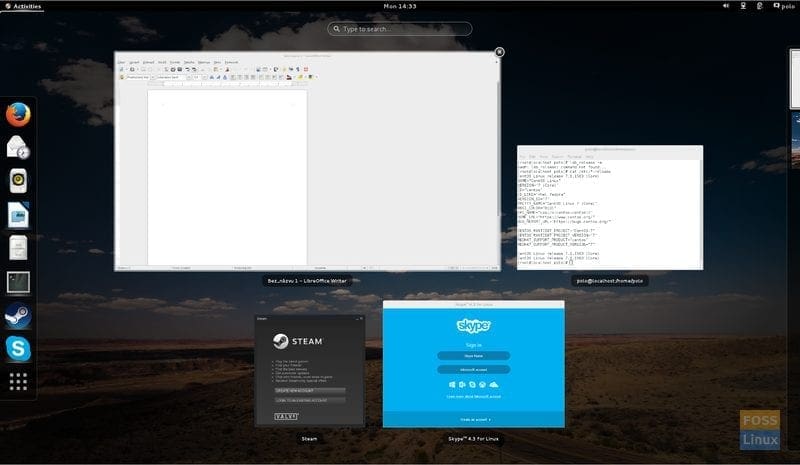The image size is (800, 465).
Task: Launch Firefox from the dash
Action: [x=18, y=114]
